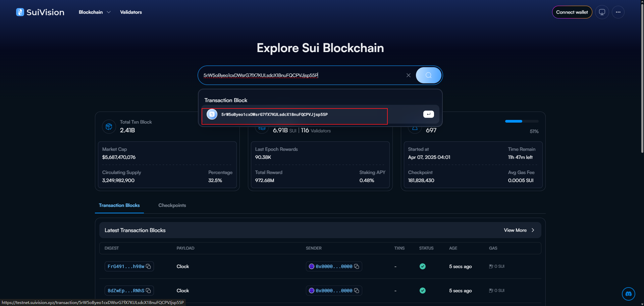Click the Market Cap value $5,687,470,076
The height and width of the screenshot is (306, 644).
[x=119, y=157]
